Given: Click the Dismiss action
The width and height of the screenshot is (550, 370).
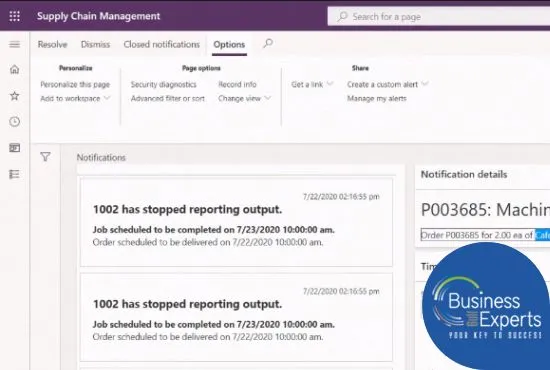Looking at the screenshot, I should pos(95,45).
